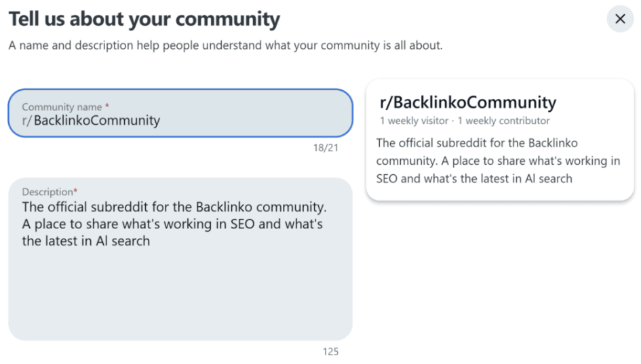This screenshot has width=641, height=364.
Task: Click the subtitle about name and description
Action: [225, 46]
